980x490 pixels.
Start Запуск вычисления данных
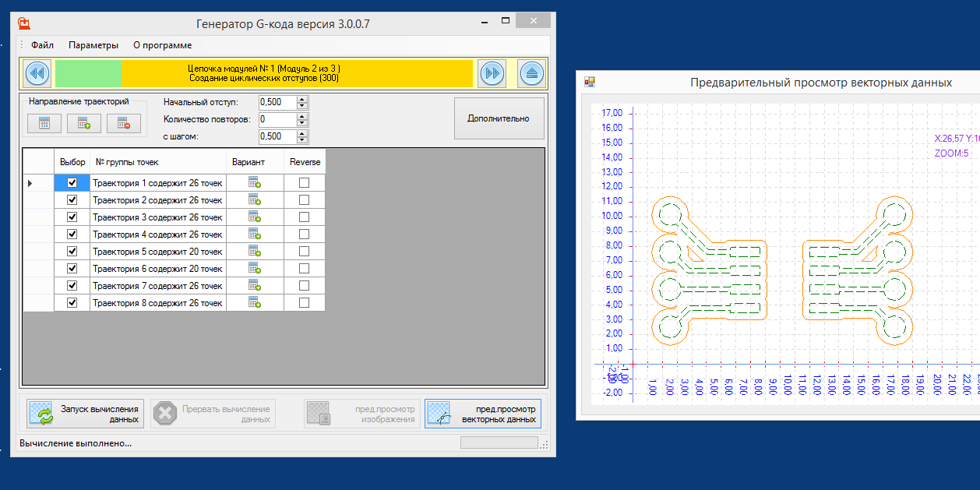point(85,414)
